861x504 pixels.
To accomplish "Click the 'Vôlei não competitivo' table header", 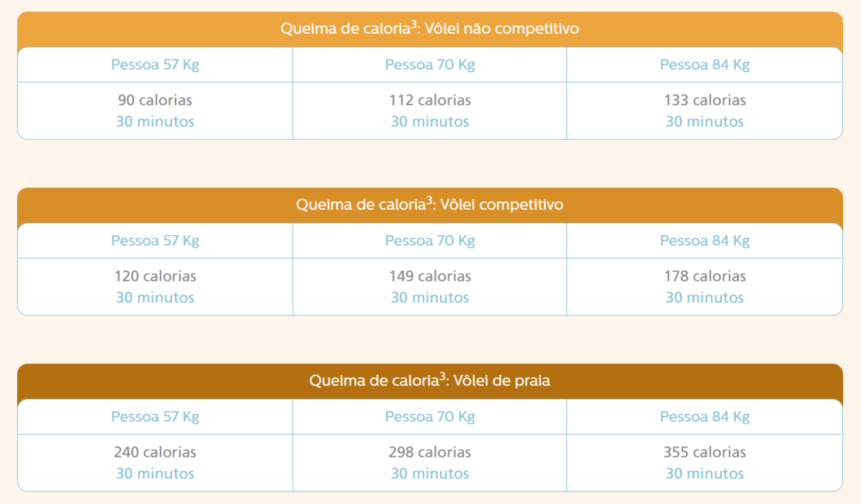I will (x=430, y=29).
